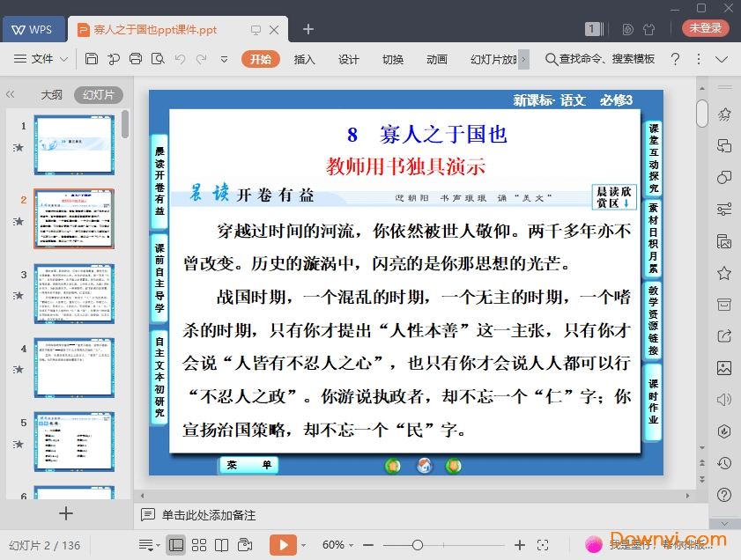Image resolution: width=741 pixels, height=560 pixels.
Task: Select slide 4 thumbnail in the slide panel
Action: pos(74,368)
